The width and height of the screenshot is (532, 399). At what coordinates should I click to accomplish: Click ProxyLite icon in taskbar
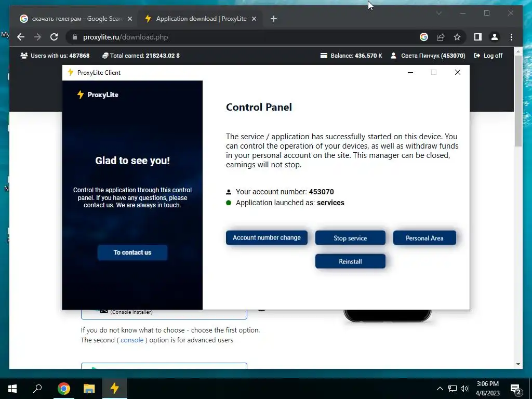(115, 389)
